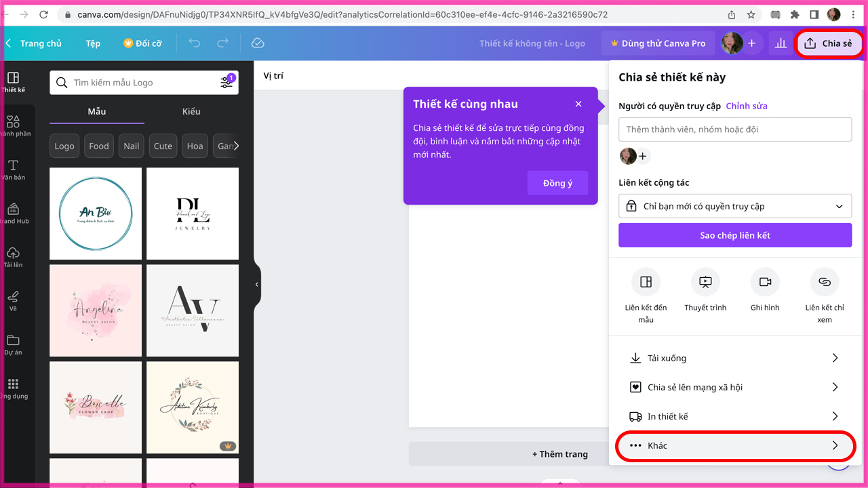Filter templates by Food chip
The width and height of the screenshot is (868, 488).
(99, 146)
